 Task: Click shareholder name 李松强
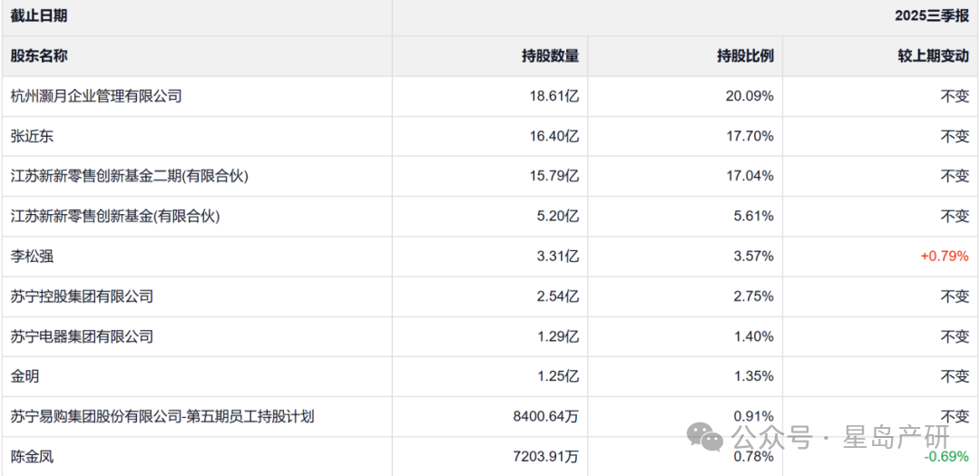32,257
